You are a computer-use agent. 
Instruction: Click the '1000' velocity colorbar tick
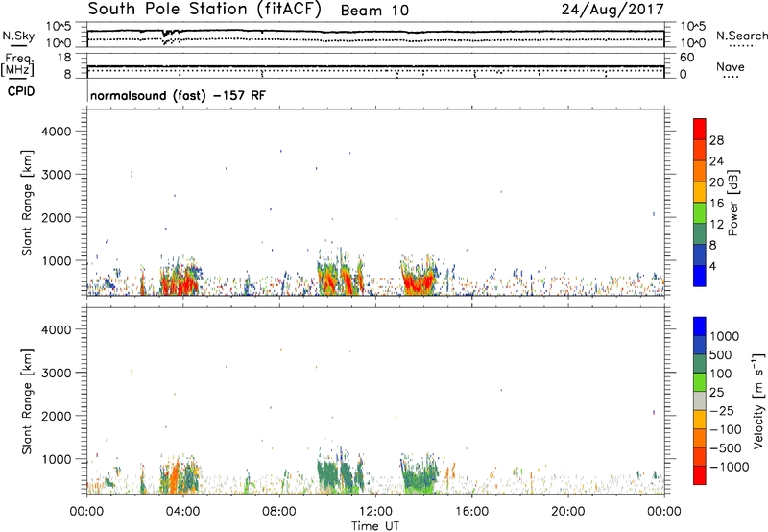pos(725,336)
